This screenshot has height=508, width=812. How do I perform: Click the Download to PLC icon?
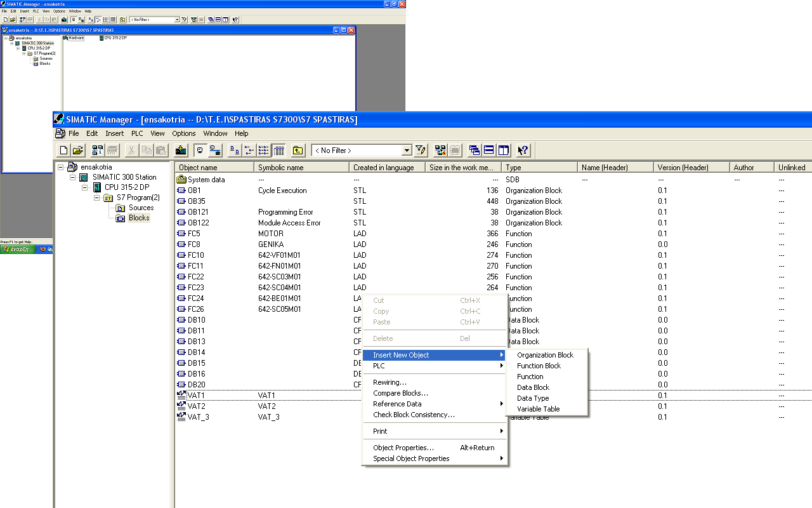pos(181,150)
